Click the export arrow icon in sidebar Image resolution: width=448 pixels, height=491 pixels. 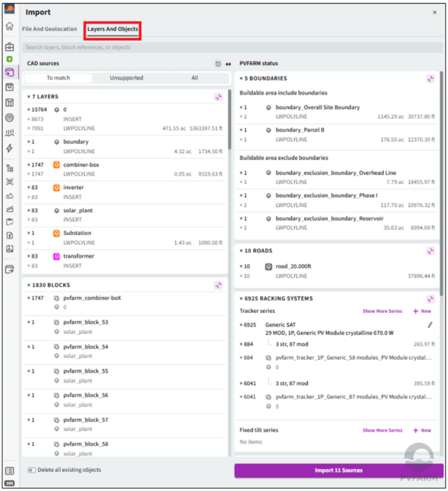(10, 269)
